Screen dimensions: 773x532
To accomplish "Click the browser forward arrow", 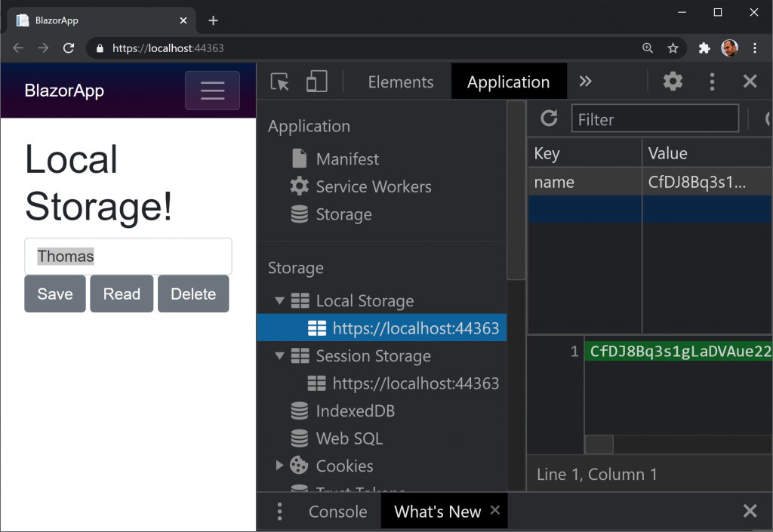I will coord(43,48).
